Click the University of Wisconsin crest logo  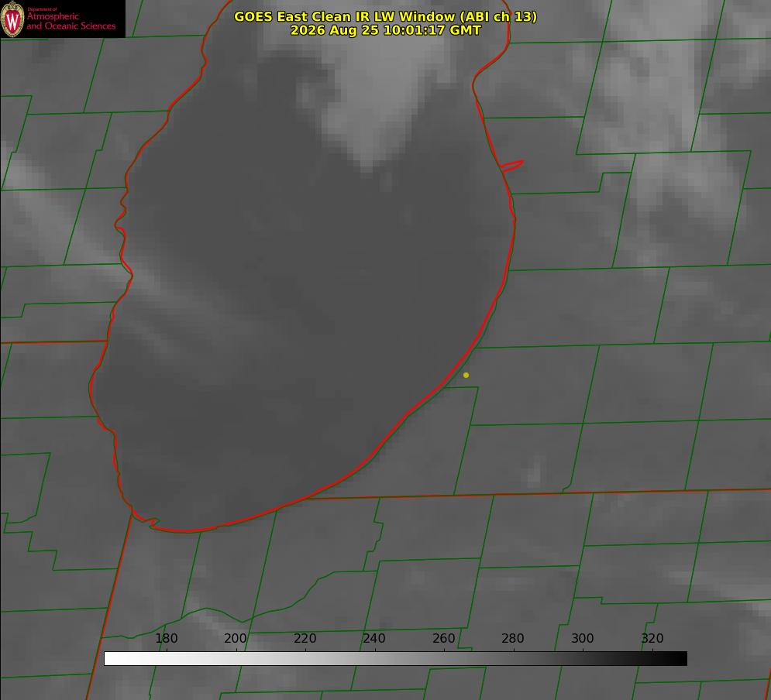coord(12,19)
